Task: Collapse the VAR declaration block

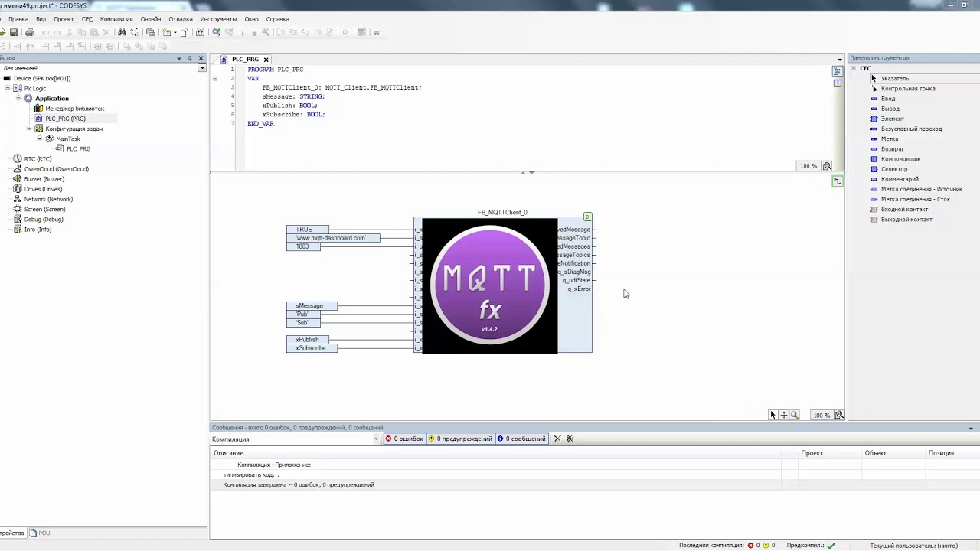Action: [215, 78]
